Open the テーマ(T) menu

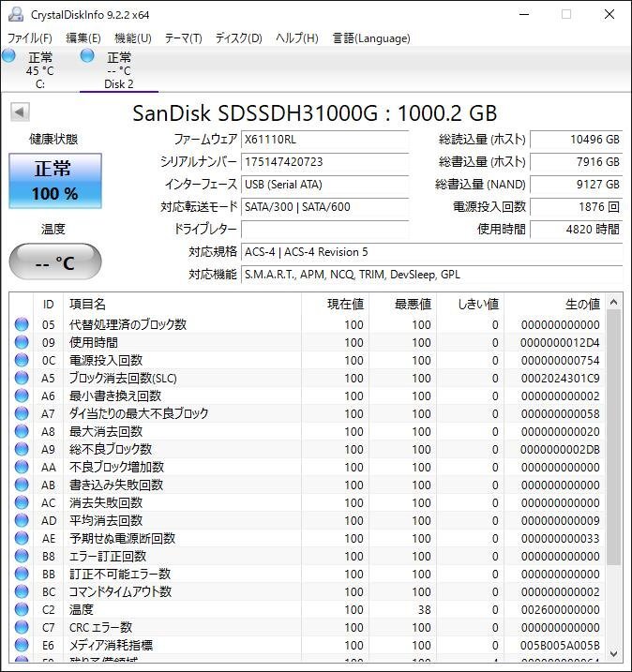click(184, 38)
